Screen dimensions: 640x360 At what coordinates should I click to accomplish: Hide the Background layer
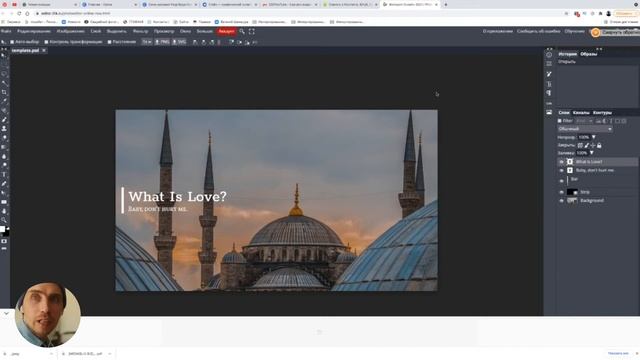[561, 201]
